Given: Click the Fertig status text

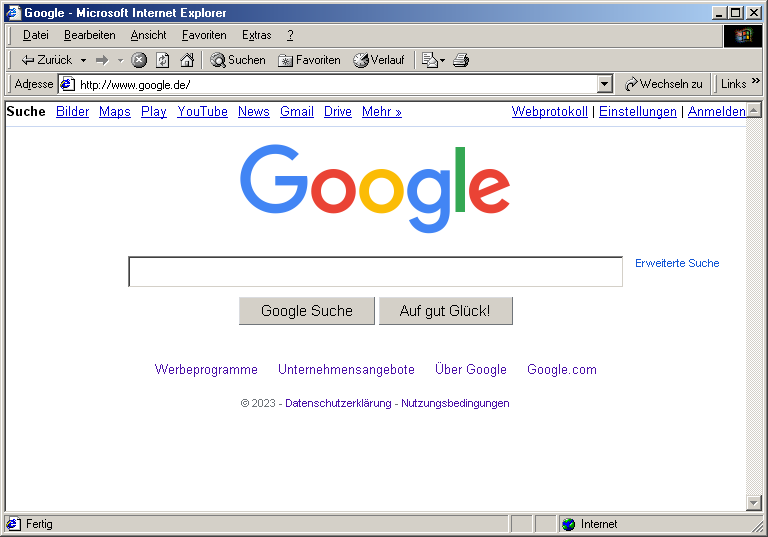Looking at the screenshot, I should (x=39, y=524).
